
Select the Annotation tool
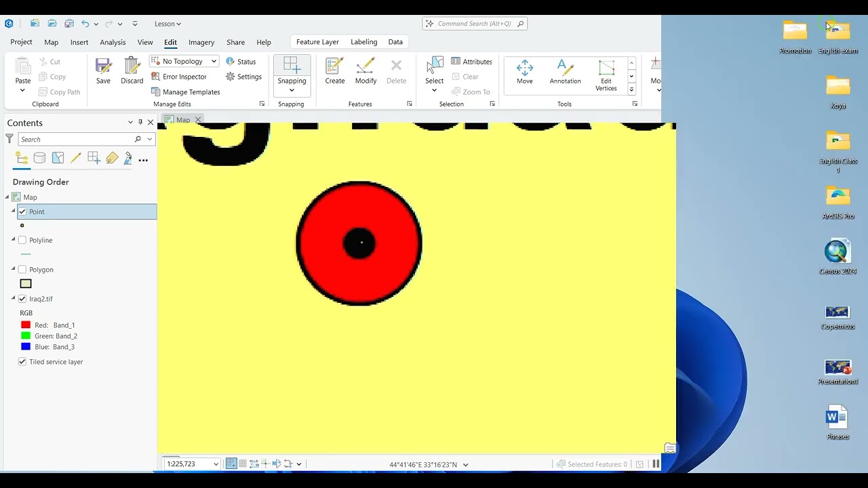pyautogui.click(x=565, y=70)
